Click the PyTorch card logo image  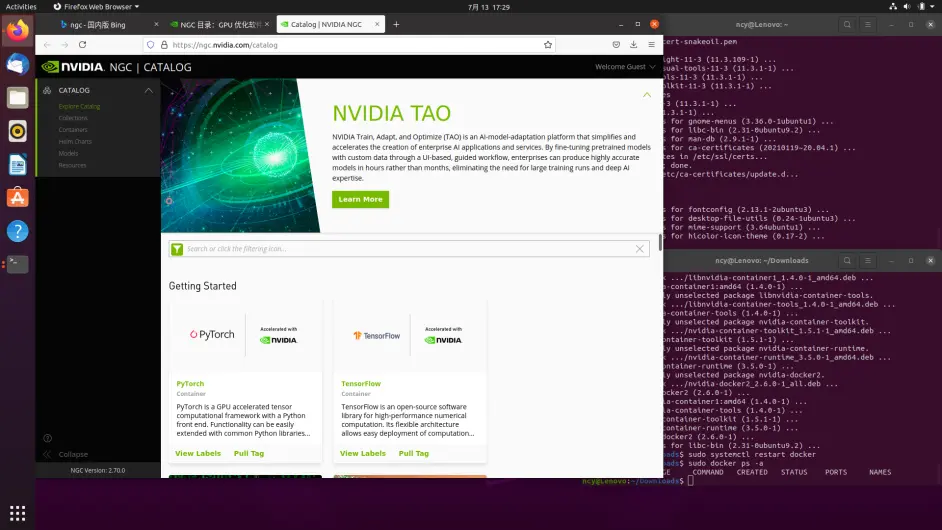tap(245, 335)
